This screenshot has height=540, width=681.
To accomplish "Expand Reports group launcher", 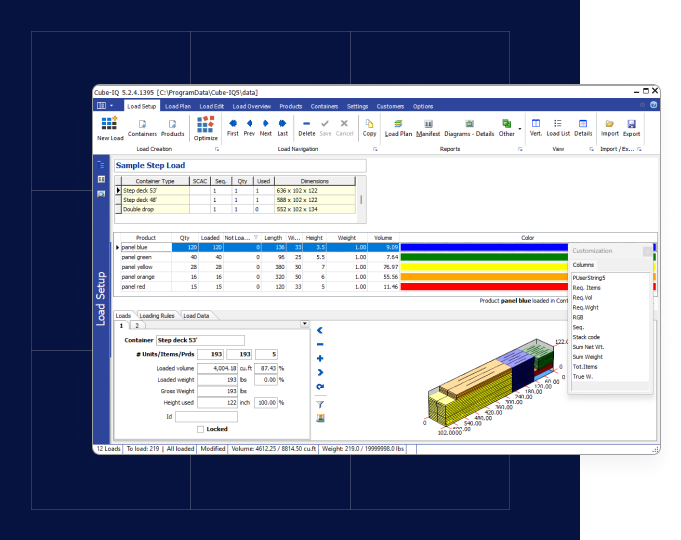I will [520, 149].
